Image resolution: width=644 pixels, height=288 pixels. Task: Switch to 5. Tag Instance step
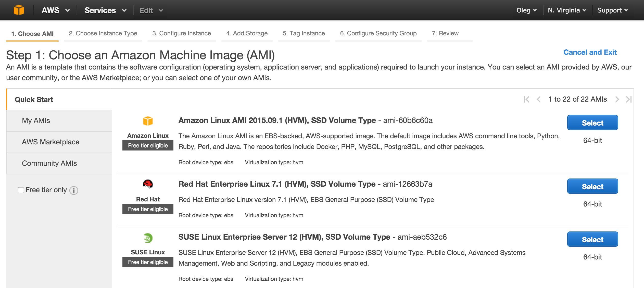coord(304,33)
